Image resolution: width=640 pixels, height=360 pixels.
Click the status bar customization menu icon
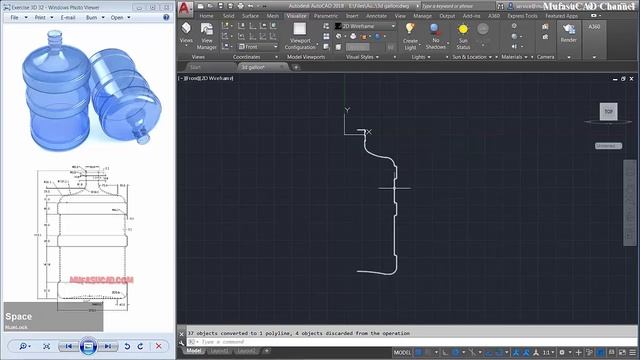632,352
